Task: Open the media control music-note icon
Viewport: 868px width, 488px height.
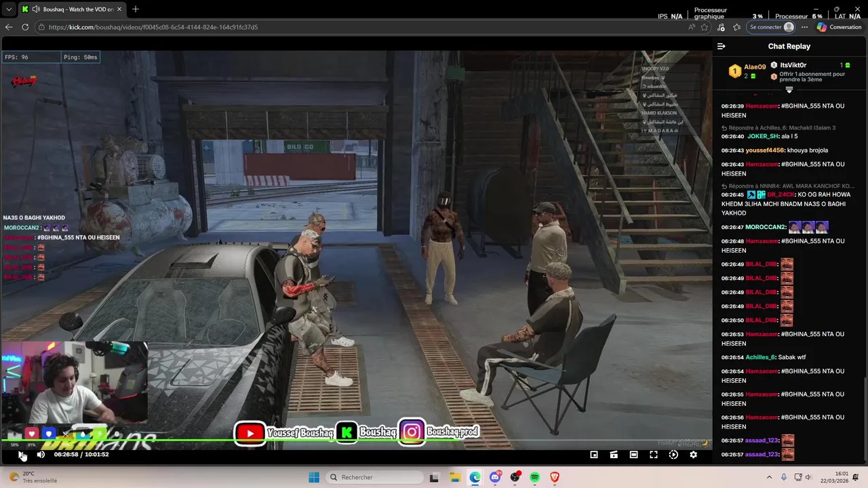Action: [721, 27]
